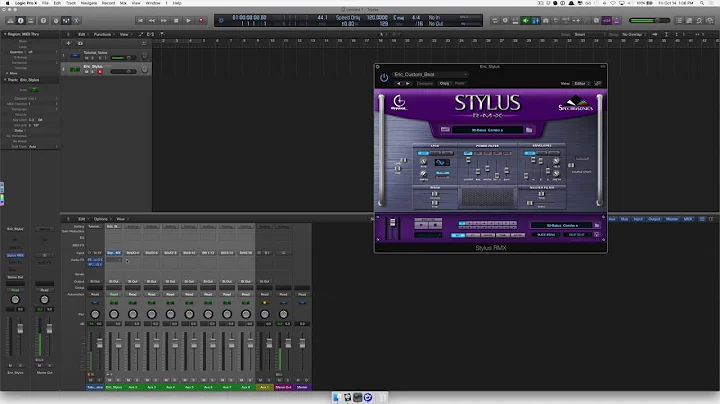Open Stylus RMX top folder browser icon
Viewport: 720px width, 404px height.
click(x=529, y=130)
